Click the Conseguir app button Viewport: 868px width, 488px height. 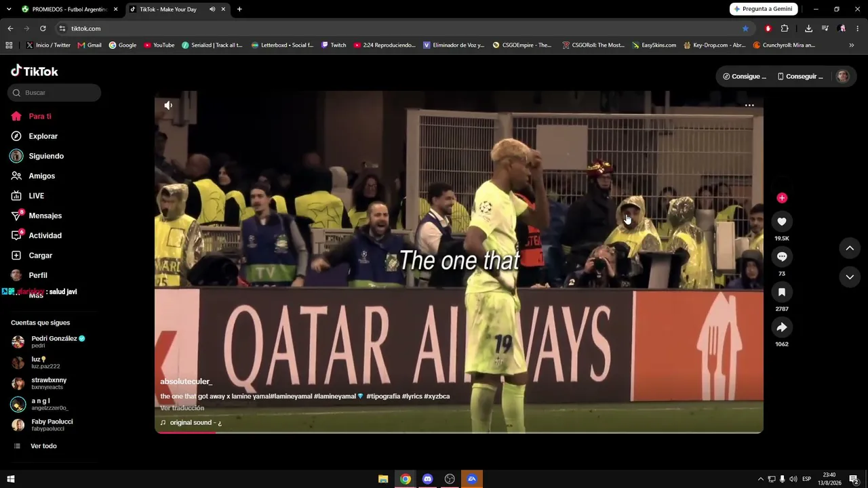(800, 77)
